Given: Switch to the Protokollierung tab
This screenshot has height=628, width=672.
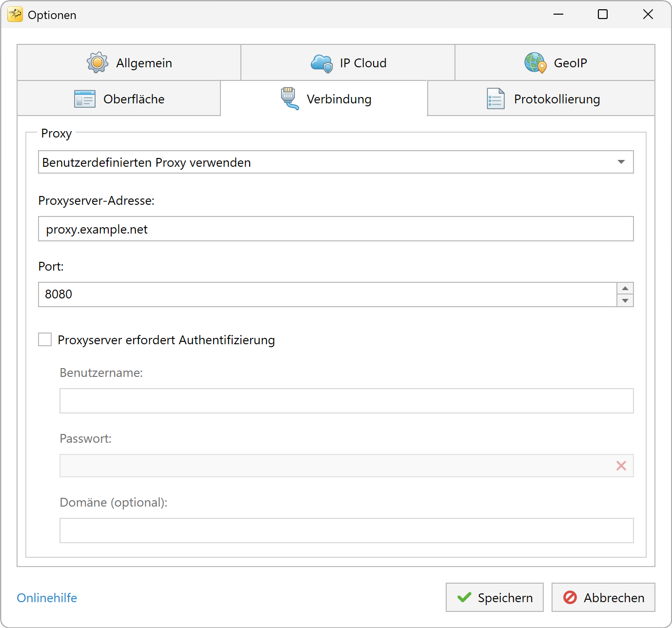Looking at the screenshot, I should click(x=541, y=98).
